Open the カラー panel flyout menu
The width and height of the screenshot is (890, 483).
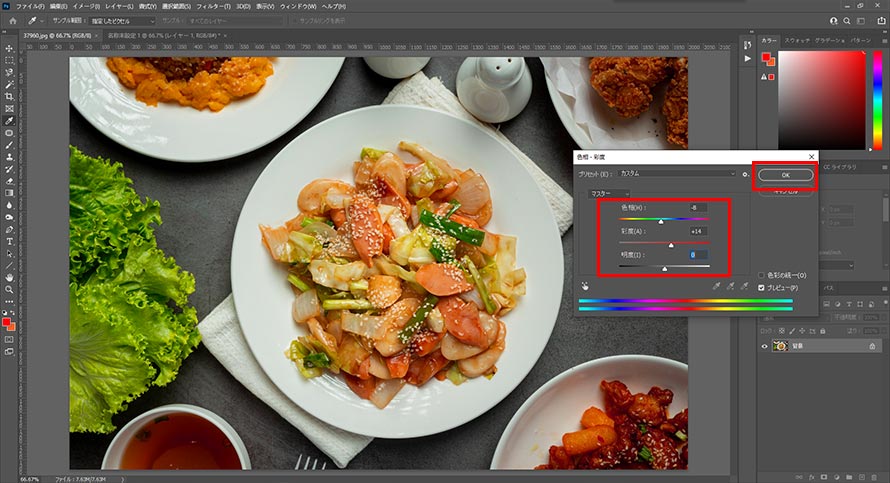[884, 41]
